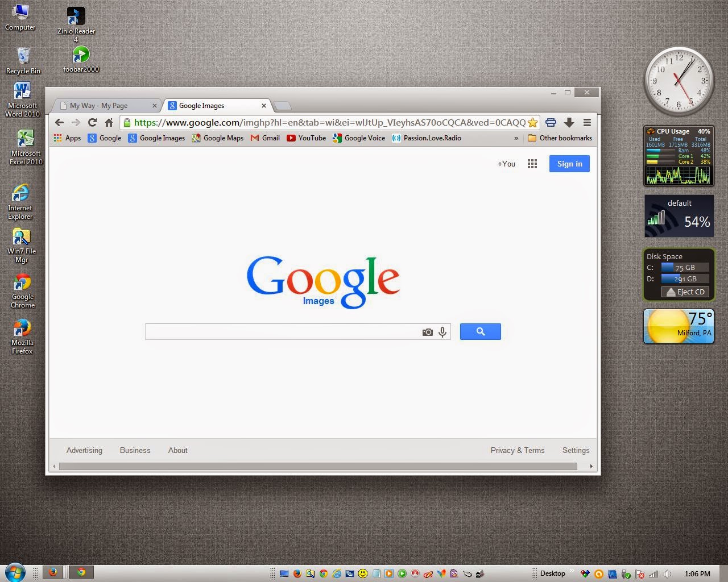Open the Google apps grid launcher
This screenshot has height=582, width=728.
pos(532,164)
